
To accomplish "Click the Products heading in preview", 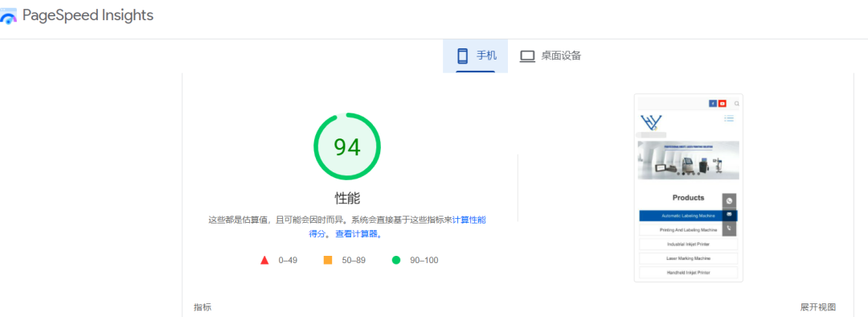I will [x=688, y=197].
